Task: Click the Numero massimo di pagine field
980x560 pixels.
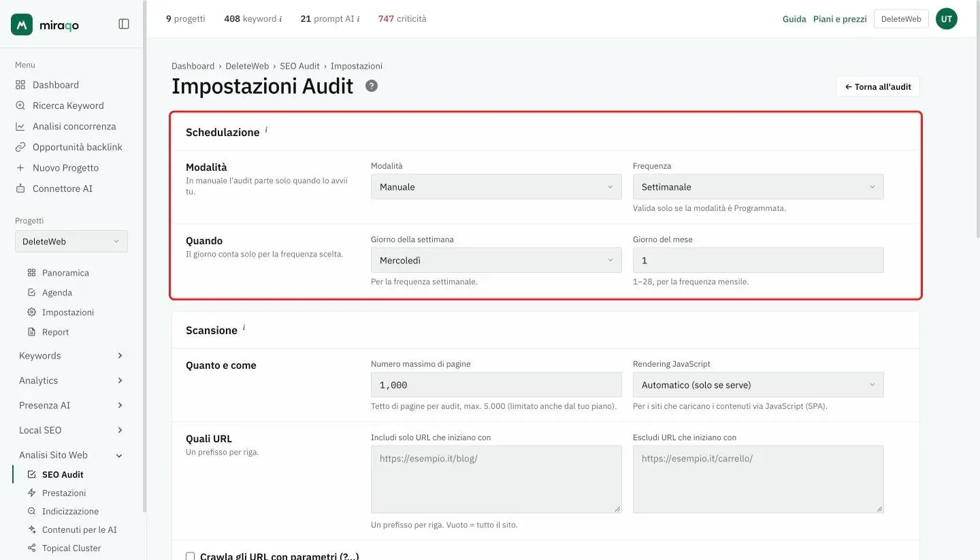Action: pyautogui.click(x=496, y=385)
